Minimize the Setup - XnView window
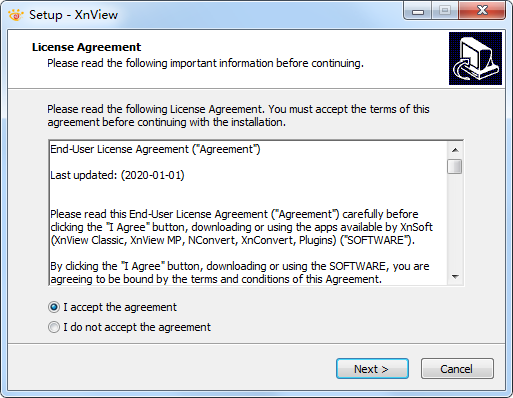Viewport: 513px width, 398px height. (x=418, y=11)
